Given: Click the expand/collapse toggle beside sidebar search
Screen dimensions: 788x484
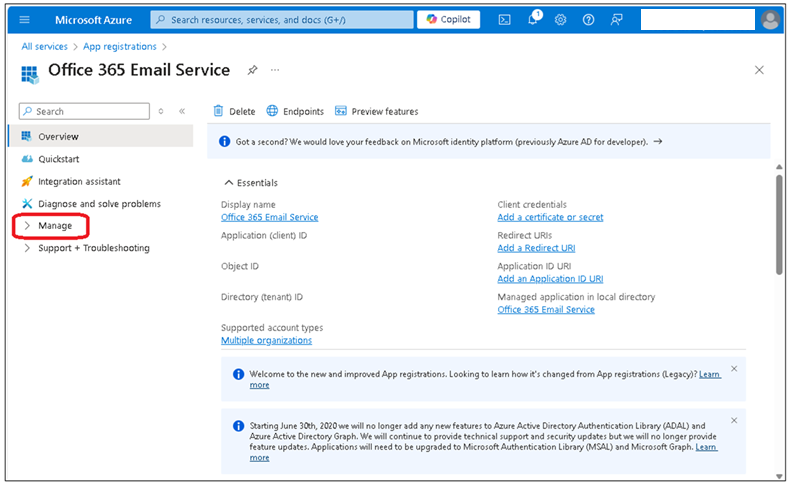Looking at the screenshot, I should (x=161, y=111).
